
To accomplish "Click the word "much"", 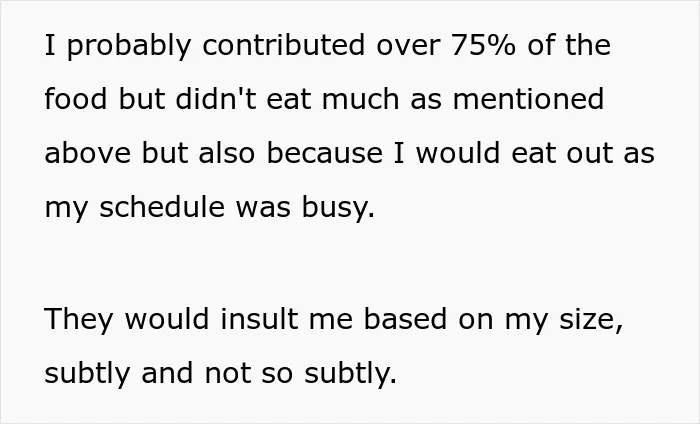I will [360, 99].
